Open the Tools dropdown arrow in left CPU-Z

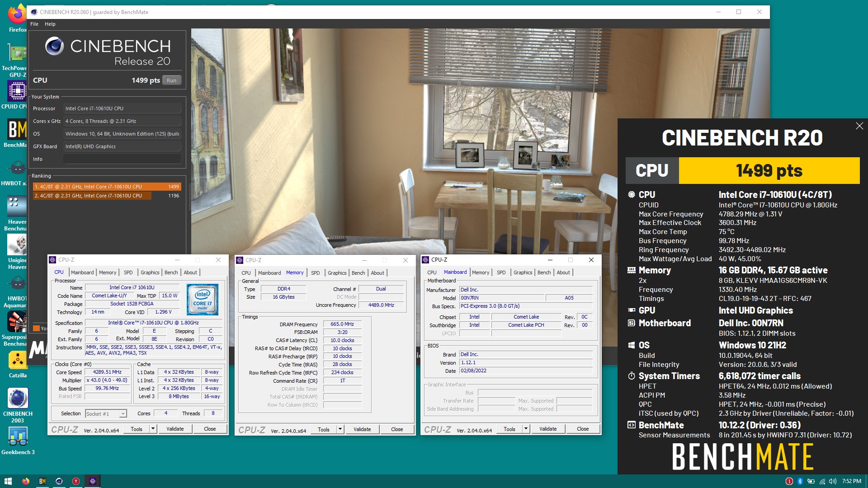(x=153, y=429)
